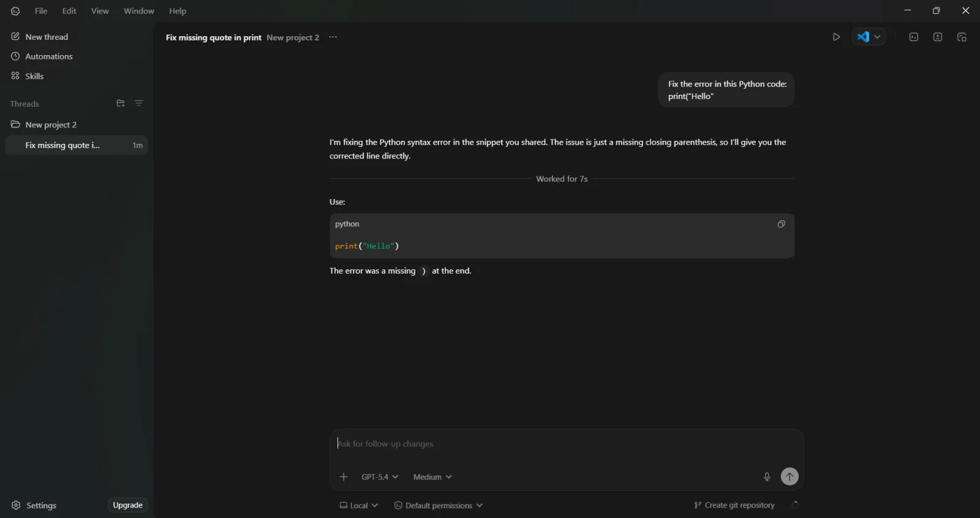Open the GPT-5.4 model dropdown
This screenshot has height=518, width=980.
point(380,477)
